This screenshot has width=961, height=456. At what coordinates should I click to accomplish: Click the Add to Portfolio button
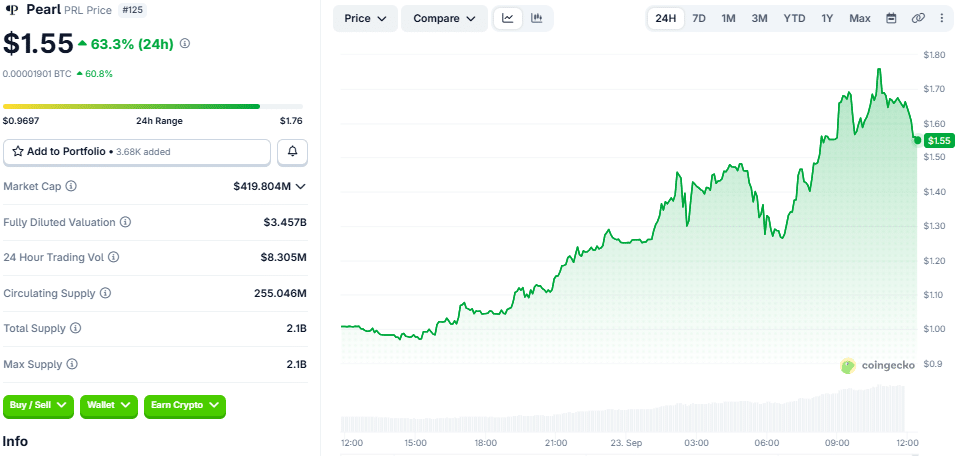point(137,152)
